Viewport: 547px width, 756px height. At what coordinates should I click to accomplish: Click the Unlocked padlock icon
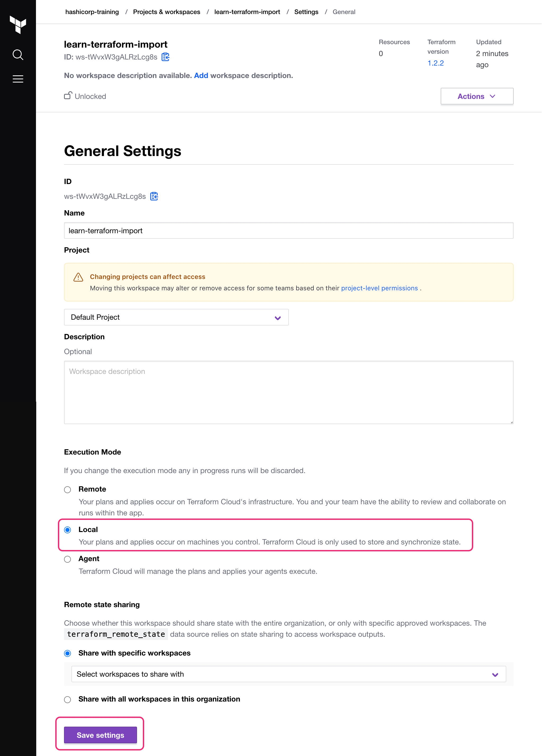click(x=68, y=95)
